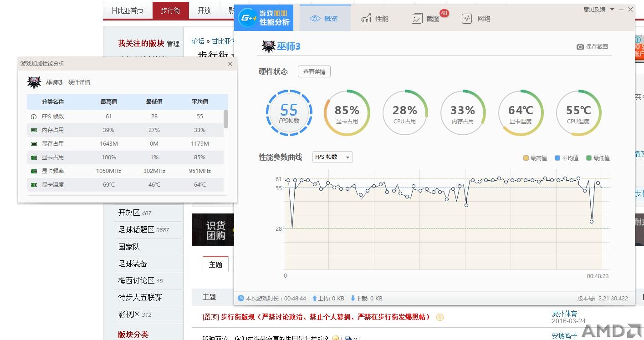Open the 性能 performance tab
This screenshot has width=644, height=340.
pyautogui.click(x=374, y=19)
